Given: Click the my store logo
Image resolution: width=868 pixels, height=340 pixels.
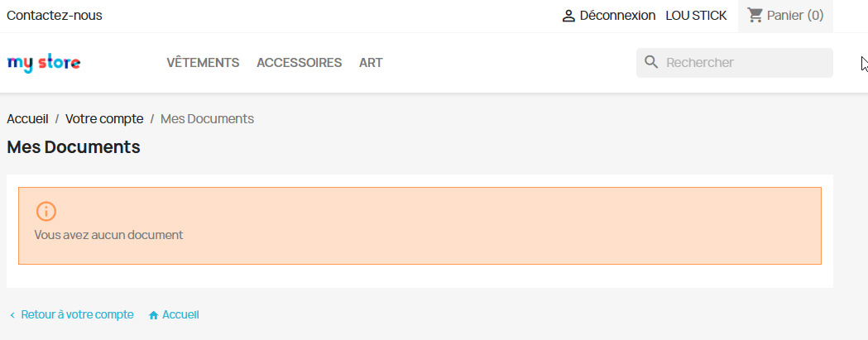Looking at the screenshot, I should click(x=44, y=63).
